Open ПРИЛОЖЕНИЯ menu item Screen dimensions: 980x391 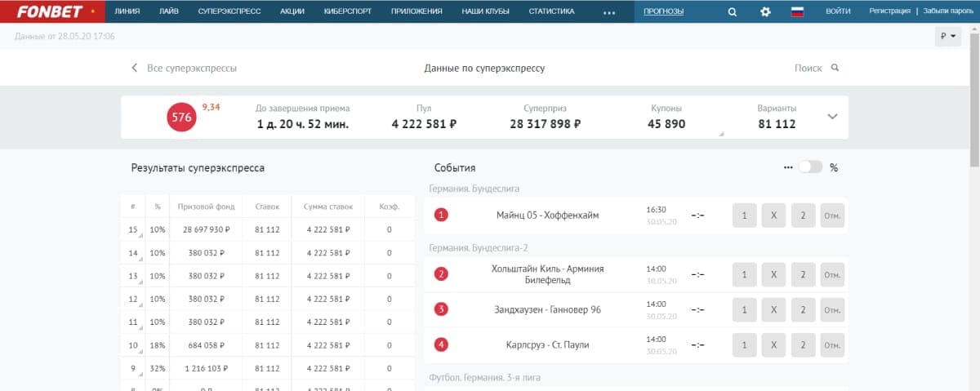click(416, 11)
